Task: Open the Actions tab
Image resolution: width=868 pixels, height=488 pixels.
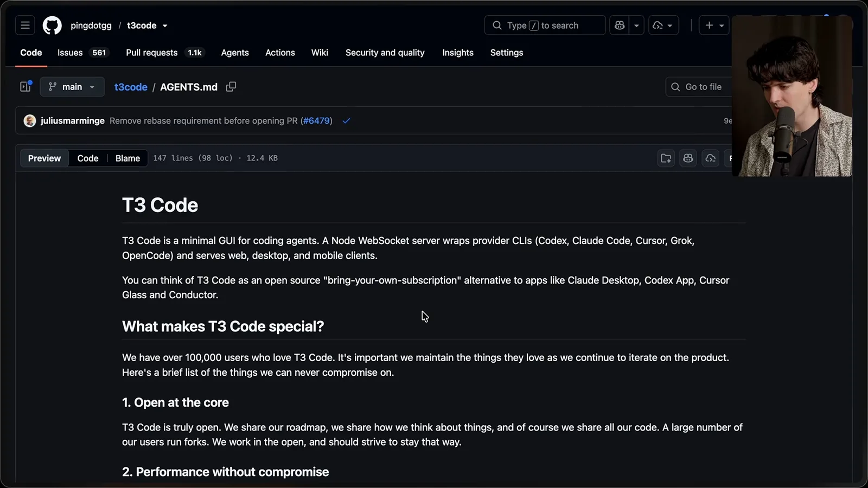Action: pyautogui.click(x=280, y=53)
